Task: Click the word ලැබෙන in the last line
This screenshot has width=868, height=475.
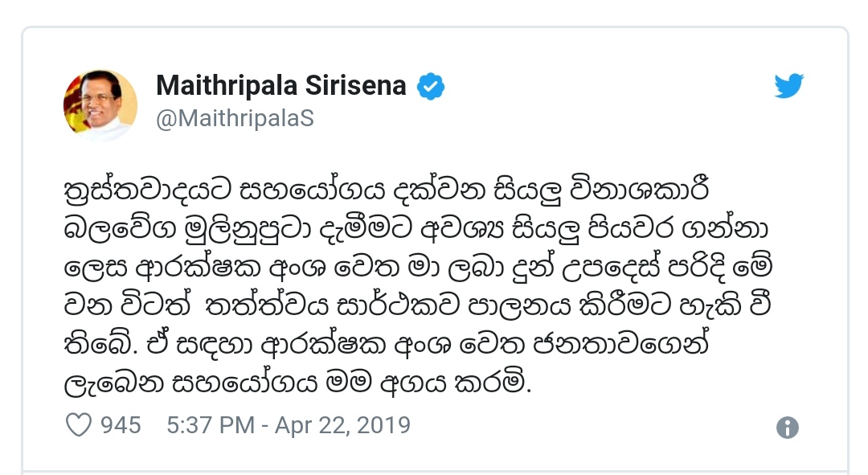Action: 110,384
